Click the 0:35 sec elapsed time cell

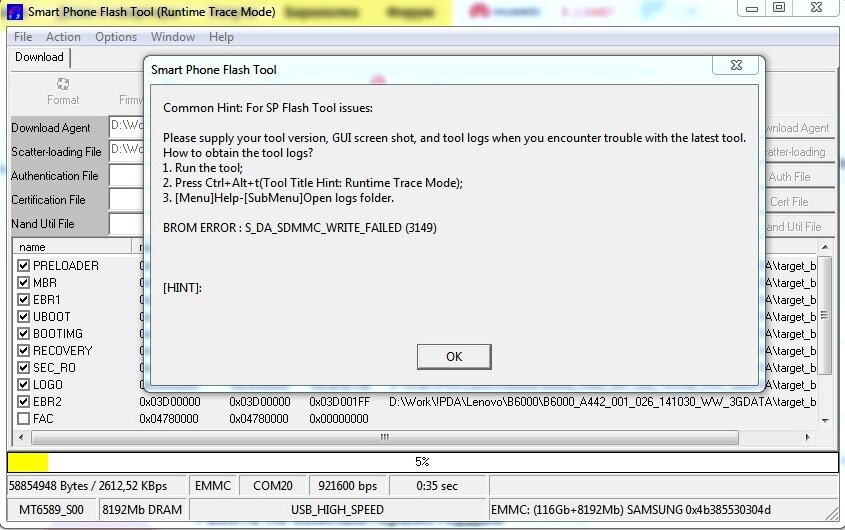click(437, 486)
